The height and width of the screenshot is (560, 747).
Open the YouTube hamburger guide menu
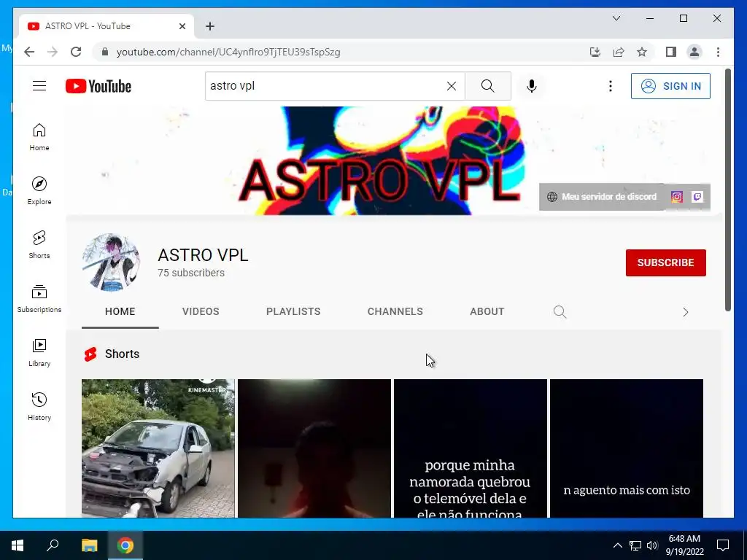[x=39, y=86]
